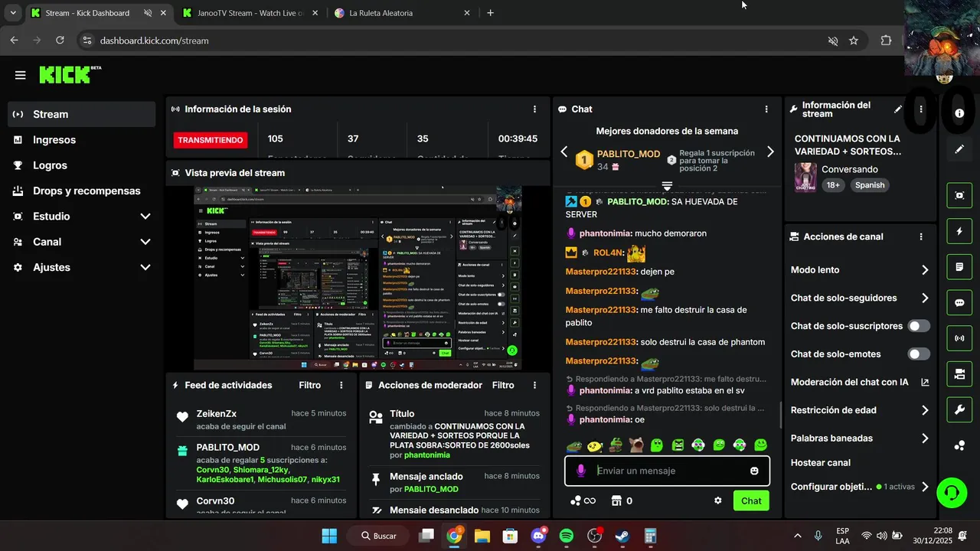980x551 pixels.
Task: Click the right sidebar pencil edit icon
Action: (959, 149)
